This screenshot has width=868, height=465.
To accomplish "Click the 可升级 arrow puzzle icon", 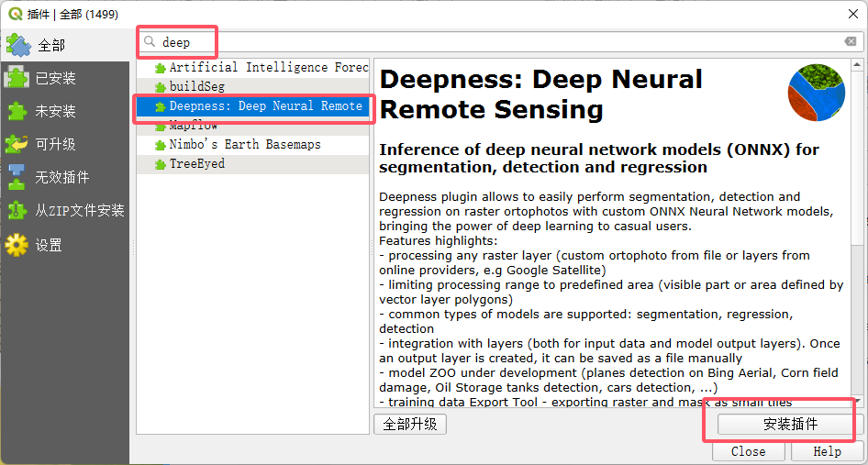I will [x=17, y=145].
